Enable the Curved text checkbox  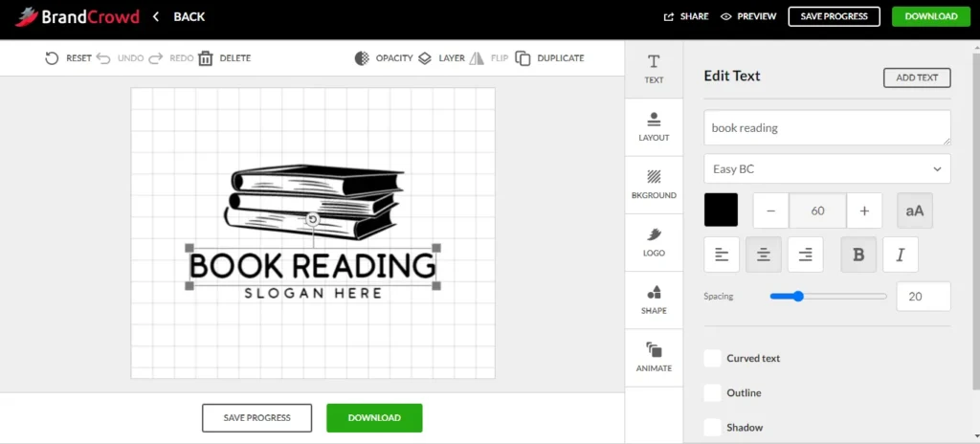coord(712,358)
